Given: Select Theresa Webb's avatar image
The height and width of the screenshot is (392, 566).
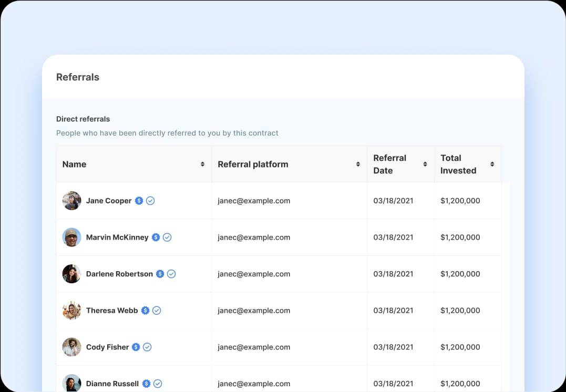Looking at the screenshot, I should 71,311.
